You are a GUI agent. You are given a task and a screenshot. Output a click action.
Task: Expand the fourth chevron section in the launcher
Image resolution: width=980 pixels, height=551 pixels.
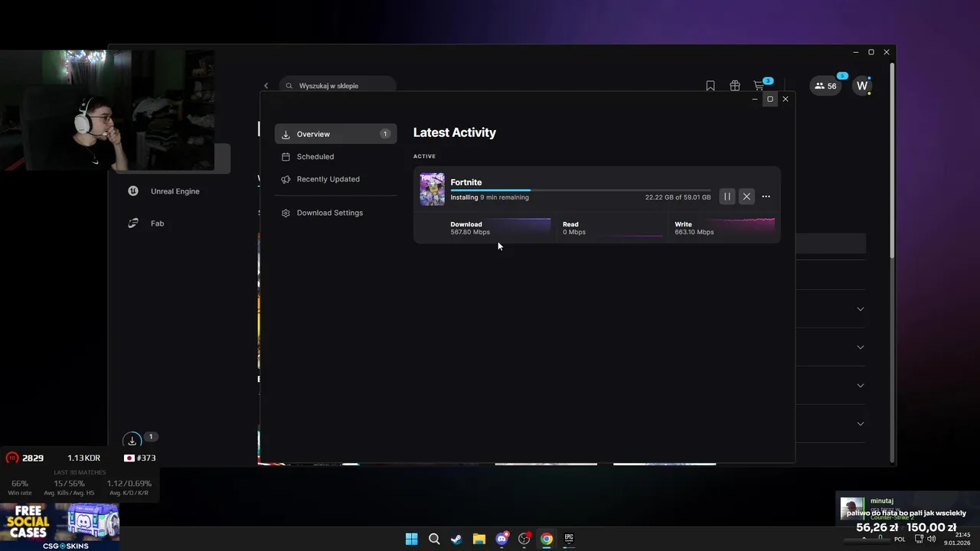[x=861, y=424]
